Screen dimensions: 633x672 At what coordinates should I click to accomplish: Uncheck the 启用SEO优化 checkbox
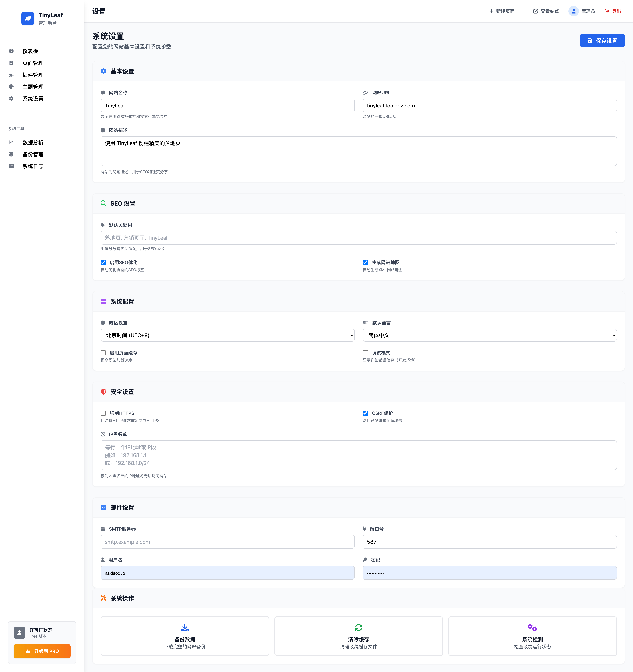point(103,262)
